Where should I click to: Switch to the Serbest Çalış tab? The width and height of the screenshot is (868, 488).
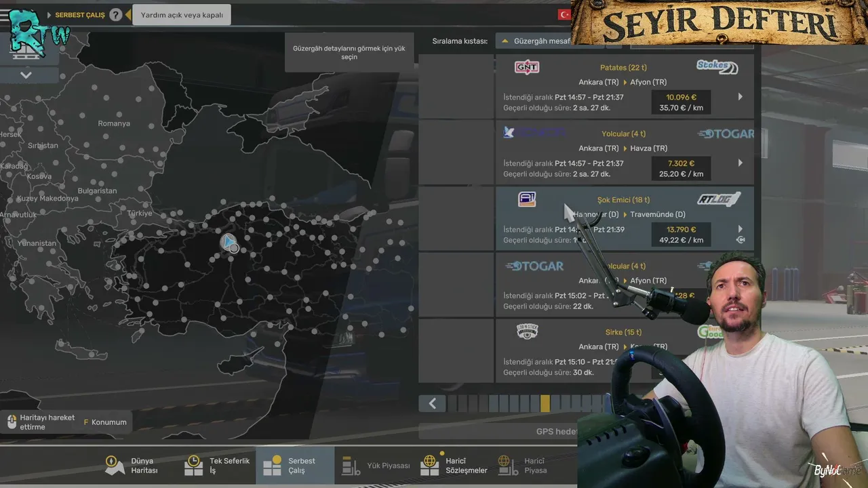pos(295,466)
